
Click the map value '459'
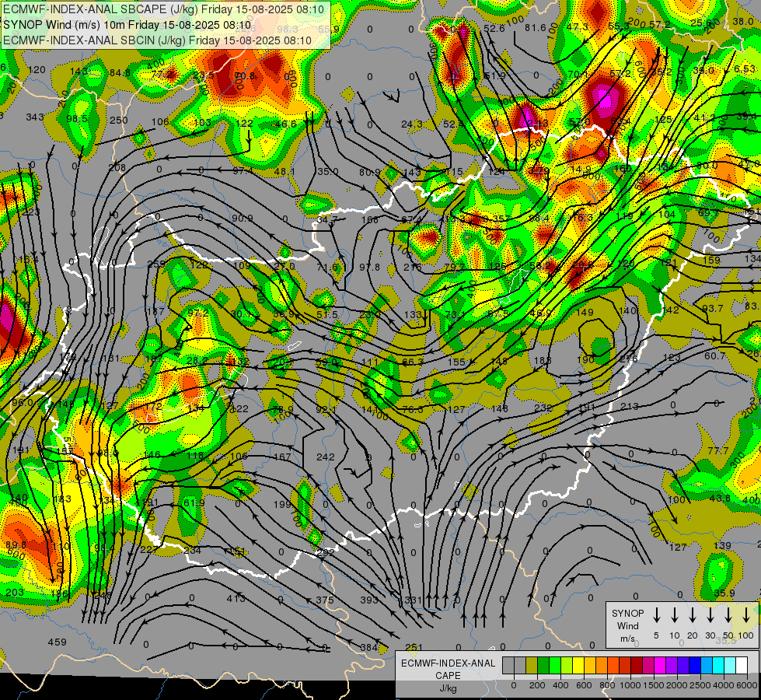[x=58, y=642]
